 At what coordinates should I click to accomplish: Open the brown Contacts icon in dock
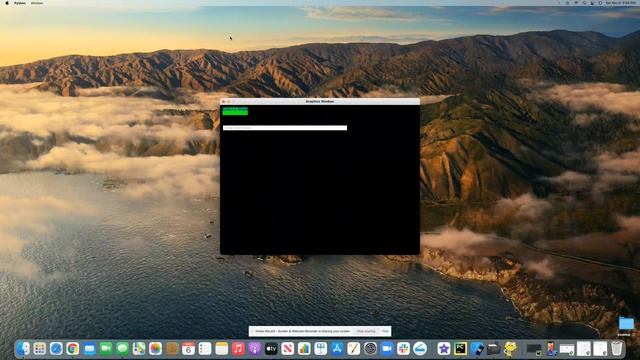pyautogui.click(x=172, y=349)
